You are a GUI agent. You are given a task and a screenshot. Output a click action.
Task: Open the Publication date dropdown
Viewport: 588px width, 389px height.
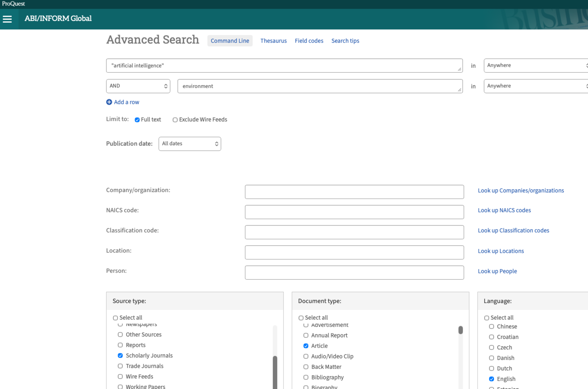click(x=190, y=144)
